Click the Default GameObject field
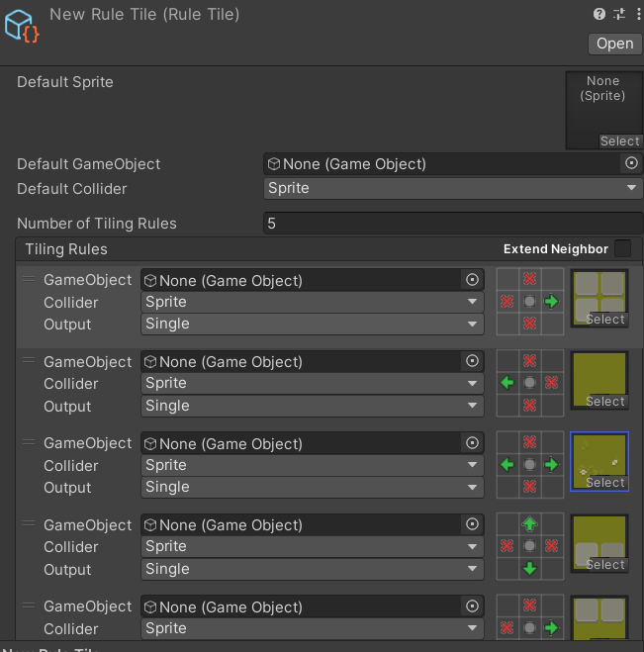This screenshot has height=652, width=644. [x=453, y=164]
